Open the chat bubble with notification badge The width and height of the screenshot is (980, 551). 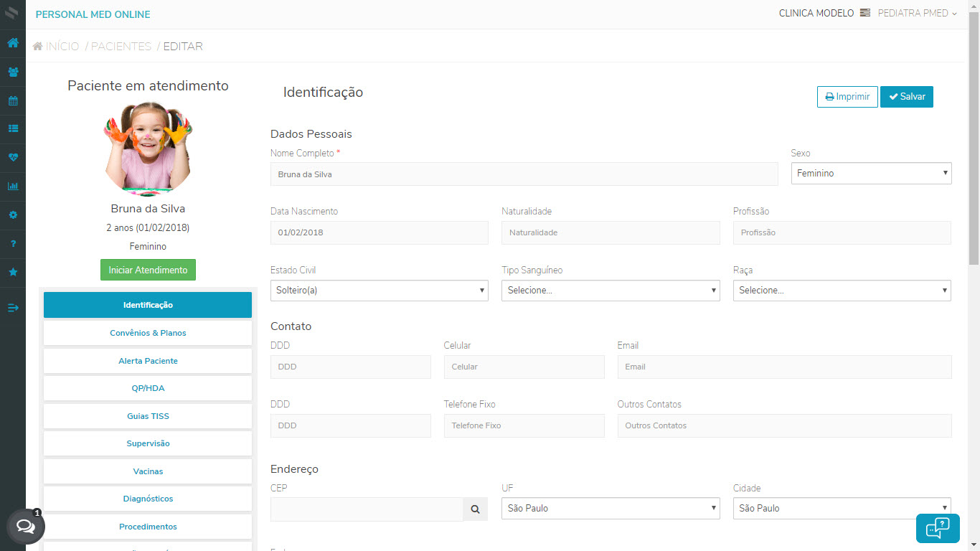[26, 527]
